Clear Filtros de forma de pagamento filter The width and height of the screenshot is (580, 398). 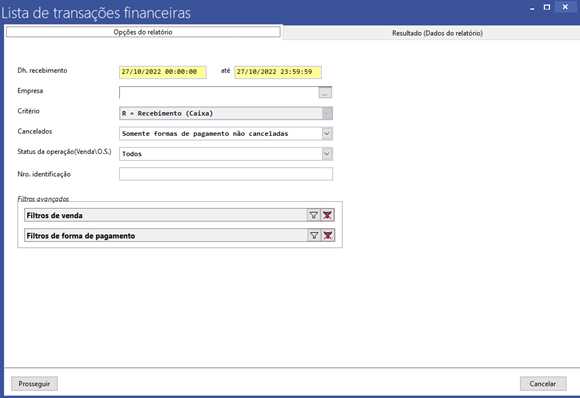(328, 235)
